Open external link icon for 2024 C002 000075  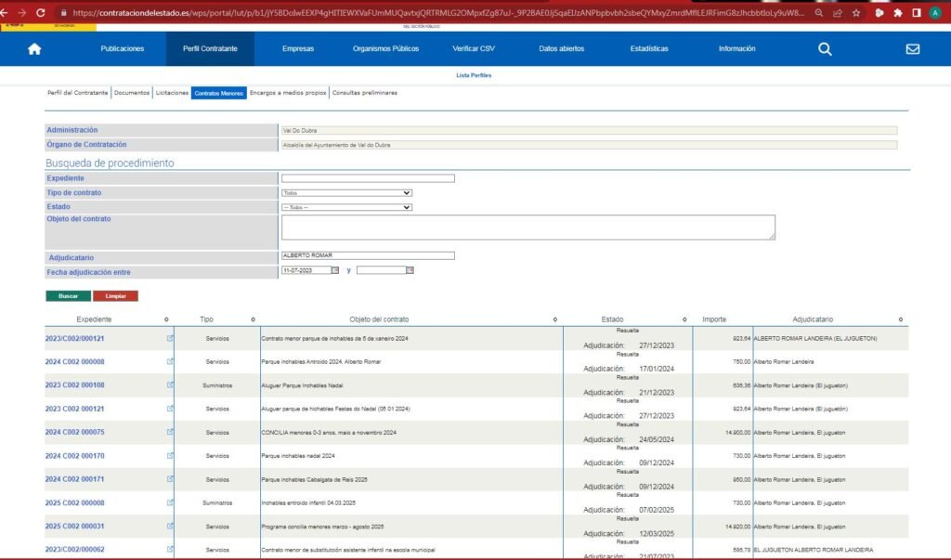click(x=170, y=432)
